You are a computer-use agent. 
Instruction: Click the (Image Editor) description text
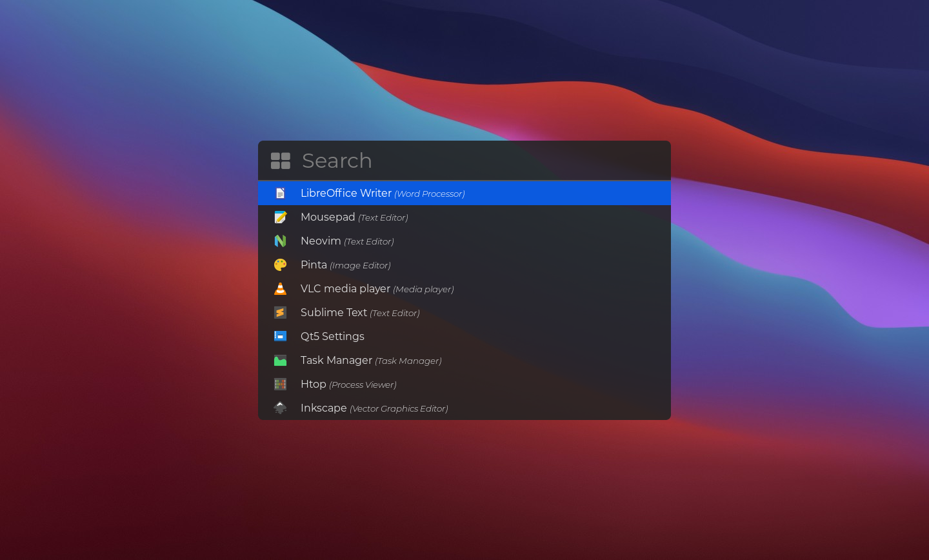point(360,265)
